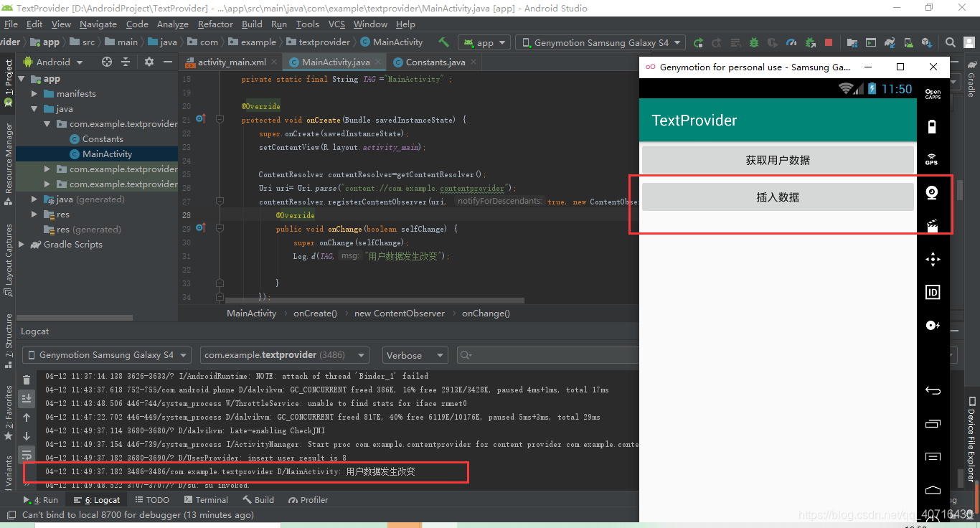Click Genymotion Open GAPPS icon
Screen dimensions: 980x528
coord(932,94)
